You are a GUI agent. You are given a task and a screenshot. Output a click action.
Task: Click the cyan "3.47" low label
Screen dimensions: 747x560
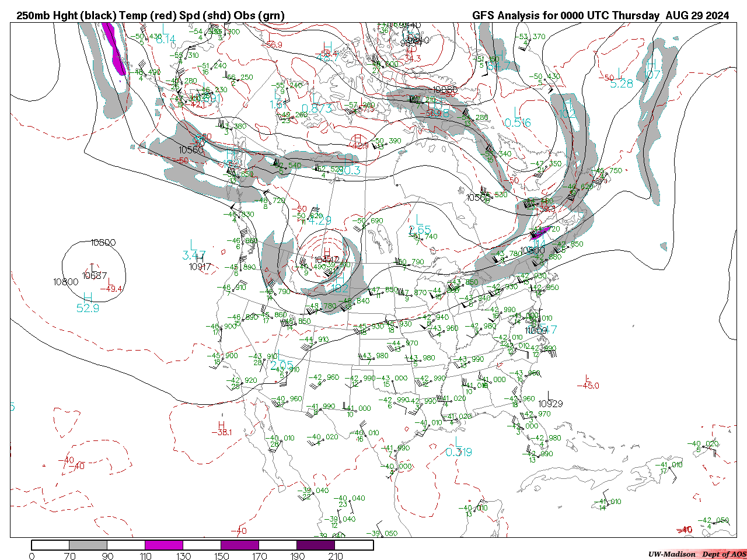click(194, 255)
